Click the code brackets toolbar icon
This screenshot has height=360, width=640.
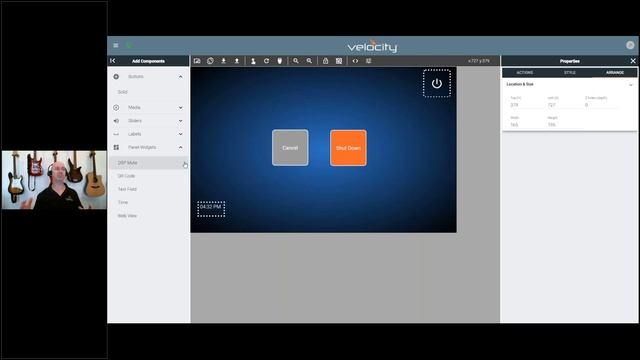pos(355,61)
